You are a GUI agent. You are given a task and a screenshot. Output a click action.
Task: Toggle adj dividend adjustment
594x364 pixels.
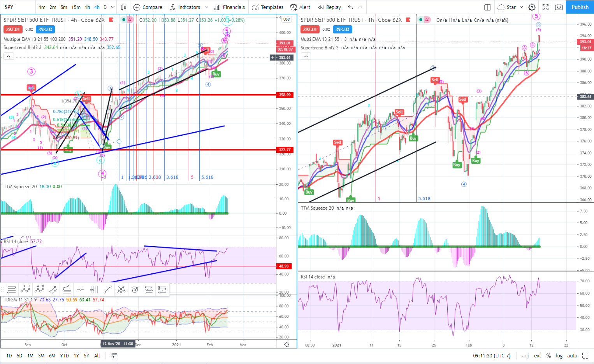coord(525,355)
